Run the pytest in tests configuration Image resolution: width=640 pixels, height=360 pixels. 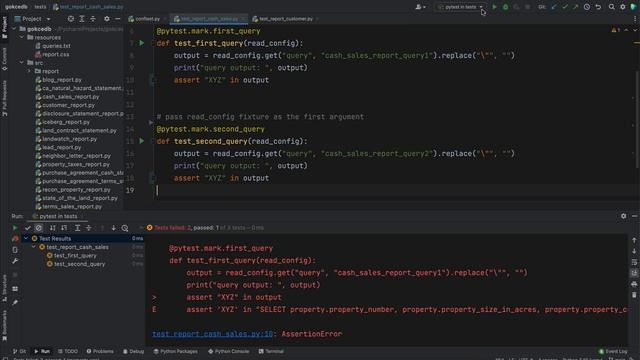click(494, 7)
